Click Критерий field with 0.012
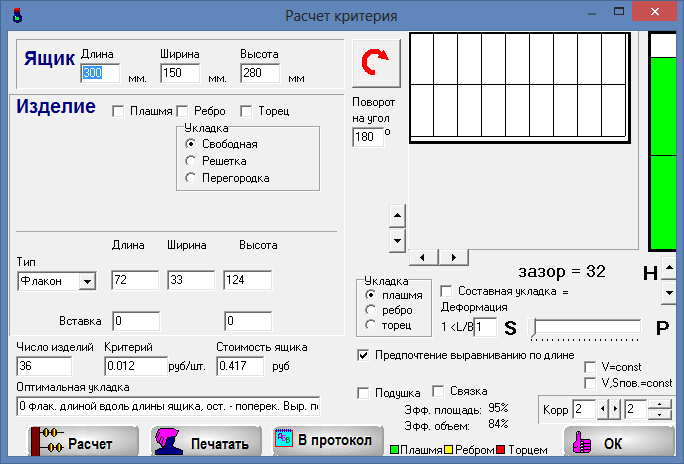 click(x=136, y=366)
